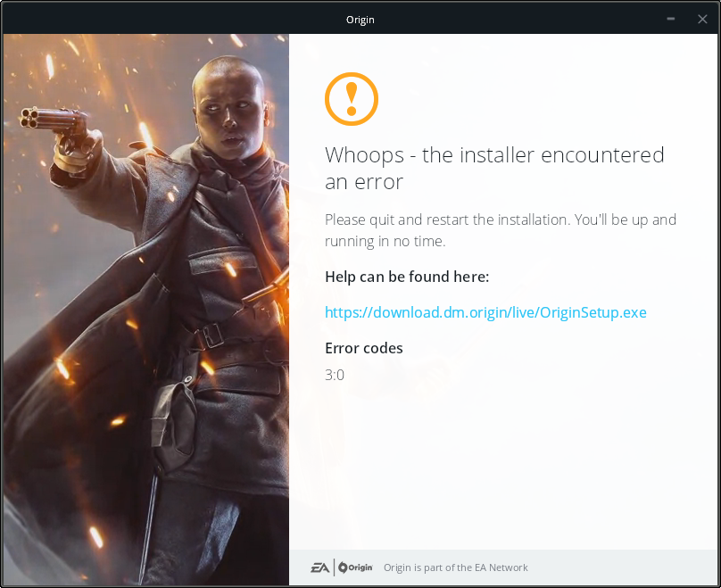
Task: Minimize the Origin installer window
Action: pyautogui.click(x=671, y=19)
